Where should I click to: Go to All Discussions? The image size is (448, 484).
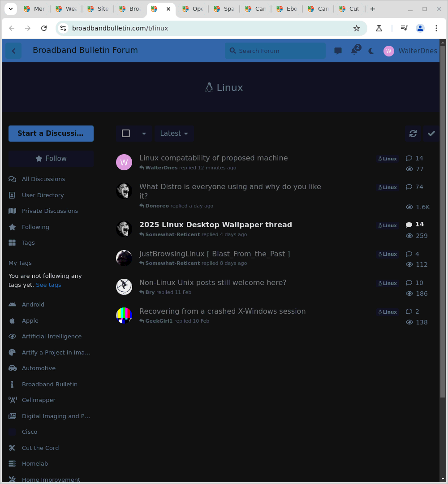[43, 179]
